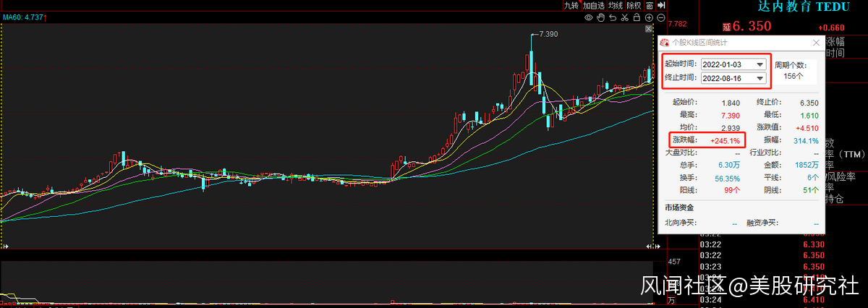Click the arrow-to-bar icon in top toolbar
Screen dimensions: 868x308
661,5
